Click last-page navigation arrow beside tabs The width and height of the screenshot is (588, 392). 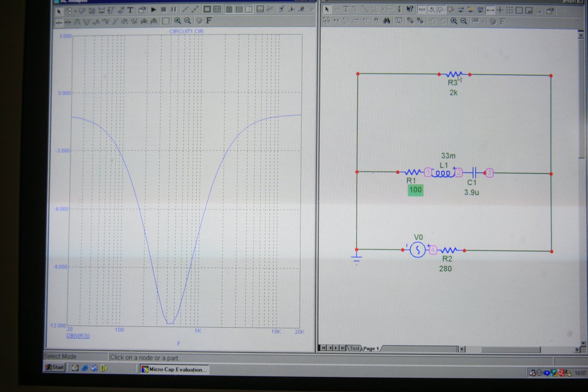pyautogui.click(x=343, y=348)
